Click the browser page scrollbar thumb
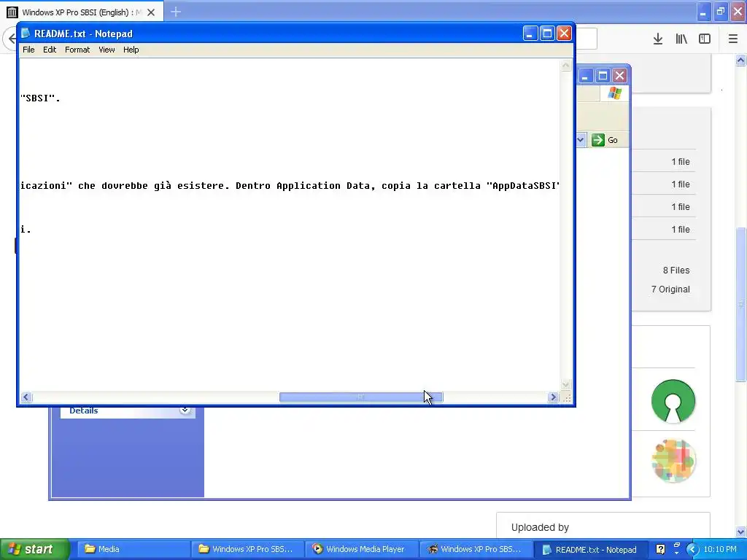Viewport: 747px width, 560px height. tap(741, 304)
